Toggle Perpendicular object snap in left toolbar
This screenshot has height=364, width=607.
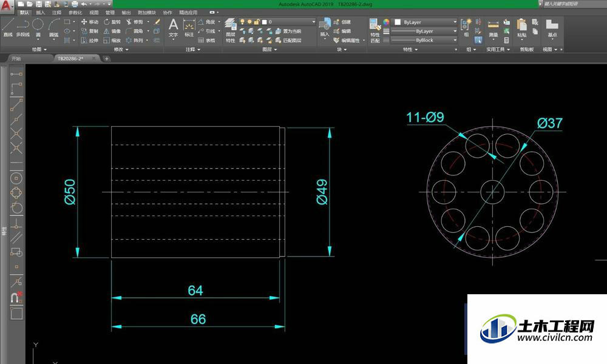[x=16, y=223]
